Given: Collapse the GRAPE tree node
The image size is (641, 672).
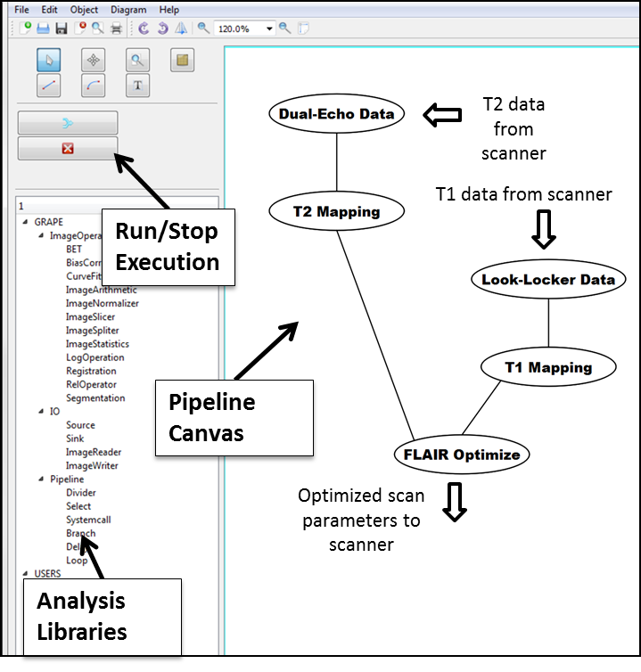Looking at the screenshot, I should pyautogui.click(x=26, y=222).
